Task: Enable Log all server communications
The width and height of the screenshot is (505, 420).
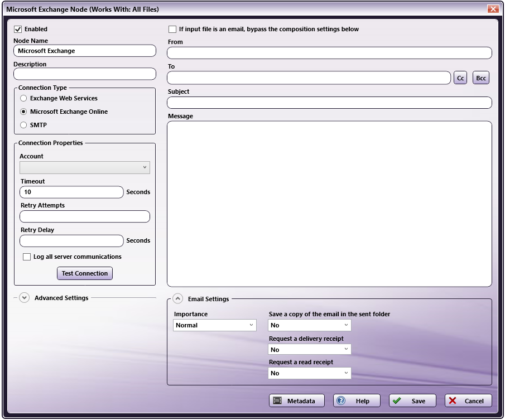Action: (27, 257)
